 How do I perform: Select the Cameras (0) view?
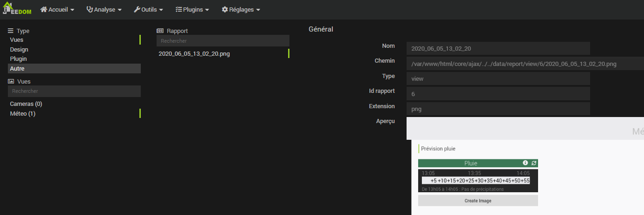26,104
